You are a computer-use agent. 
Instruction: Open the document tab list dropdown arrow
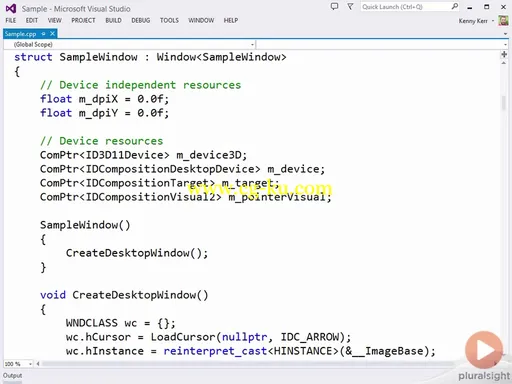point(505,34)
